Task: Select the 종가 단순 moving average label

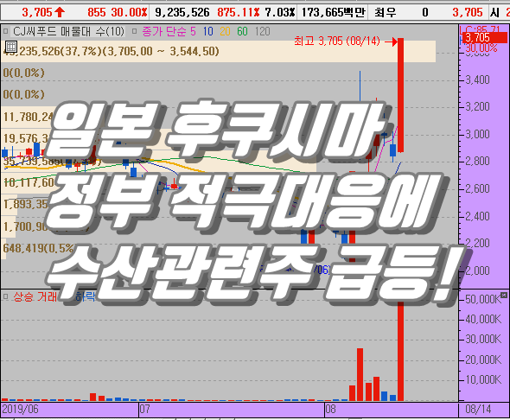Action: (164, 31)
